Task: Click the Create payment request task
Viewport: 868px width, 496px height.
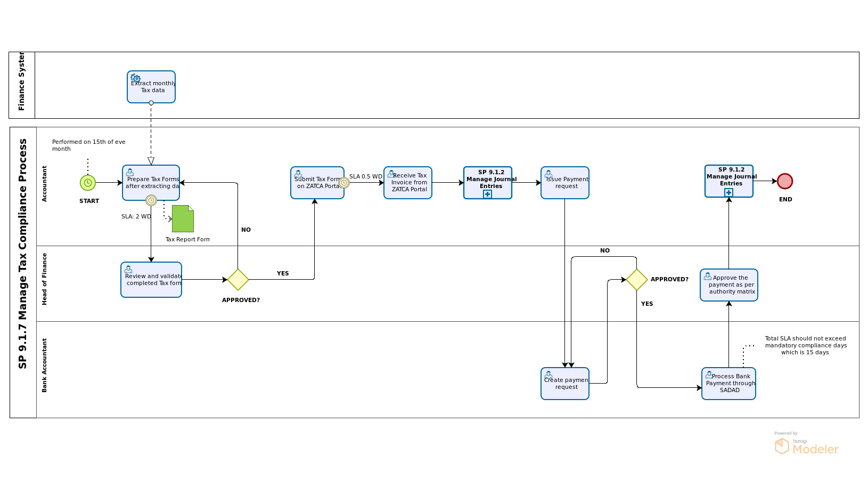Action: 565,384
